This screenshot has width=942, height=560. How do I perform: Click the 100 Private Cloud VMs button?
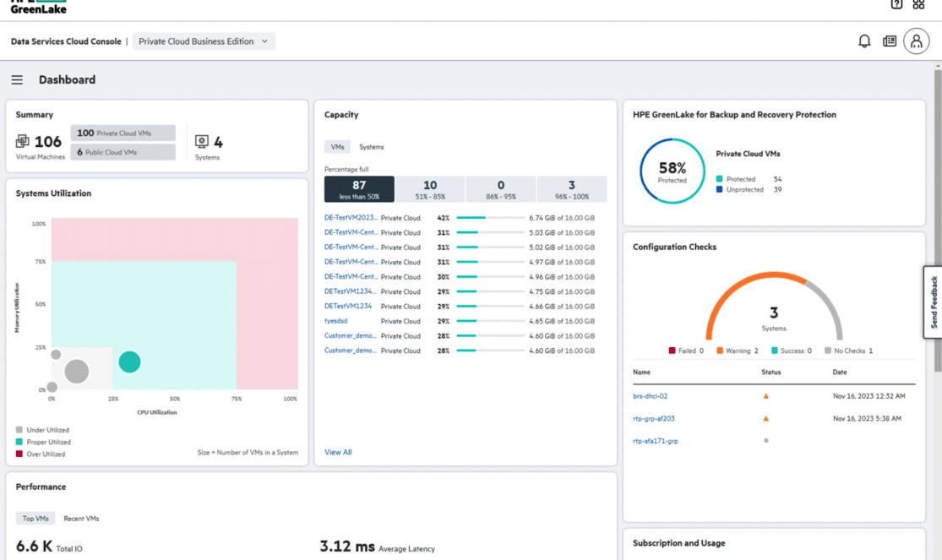[x=123, y=133]
